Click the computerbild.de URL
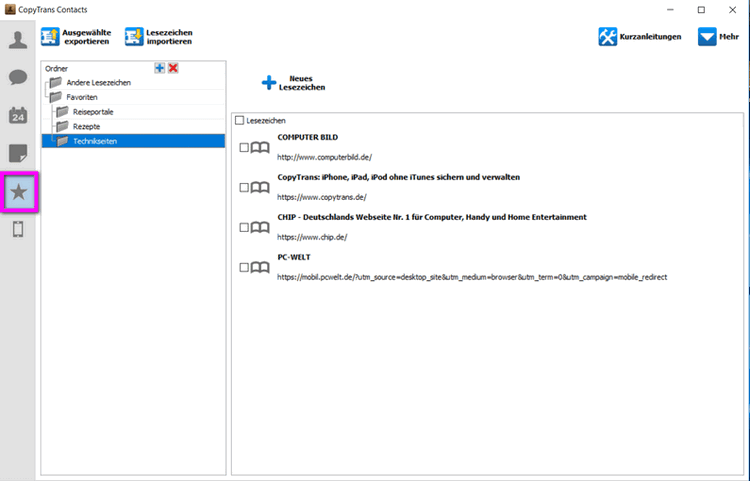This screenshot has height=481, width=750. pyautogui.click(x=324, y=157)
